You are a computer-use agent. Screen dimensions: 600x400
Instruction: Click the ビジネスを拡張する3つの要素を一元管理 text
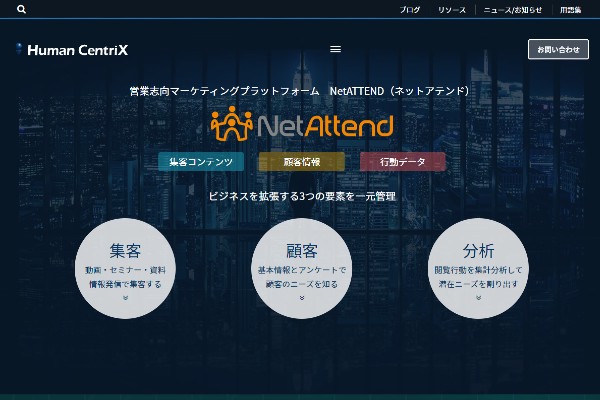(302, 196)
